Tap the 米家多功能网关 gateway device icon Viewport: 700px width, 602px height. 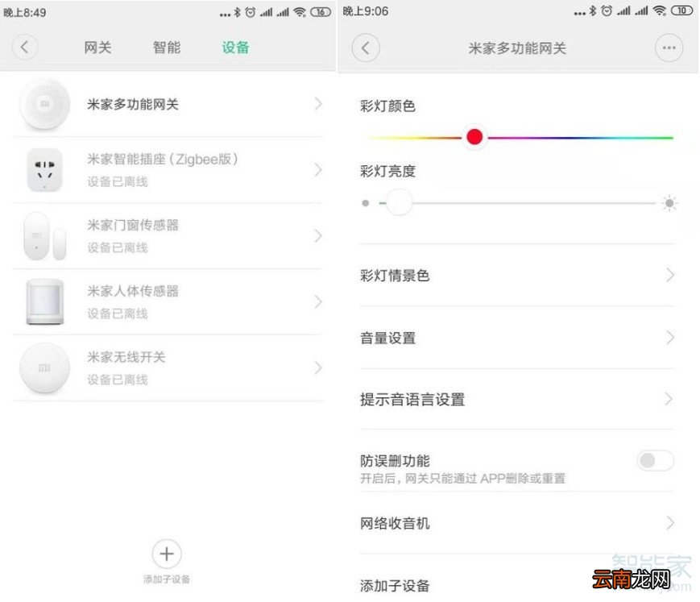pos(44,104)
